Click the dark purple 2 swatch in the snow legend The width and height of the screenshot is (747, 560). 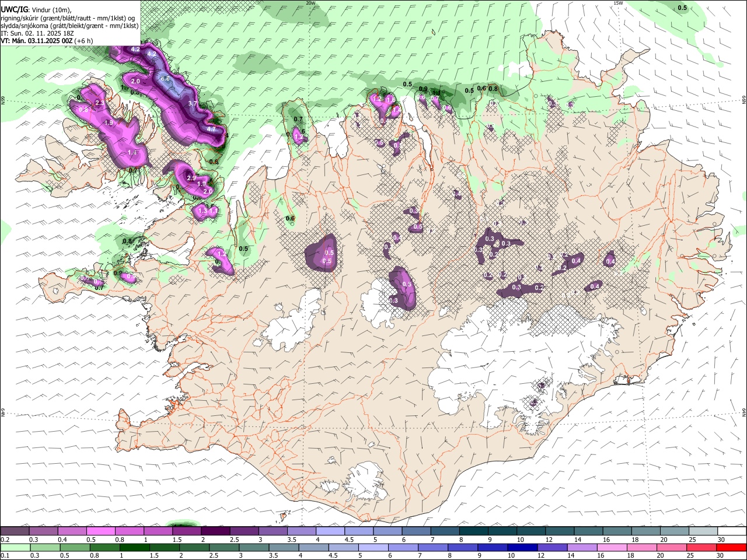click(x=215, y=531)
